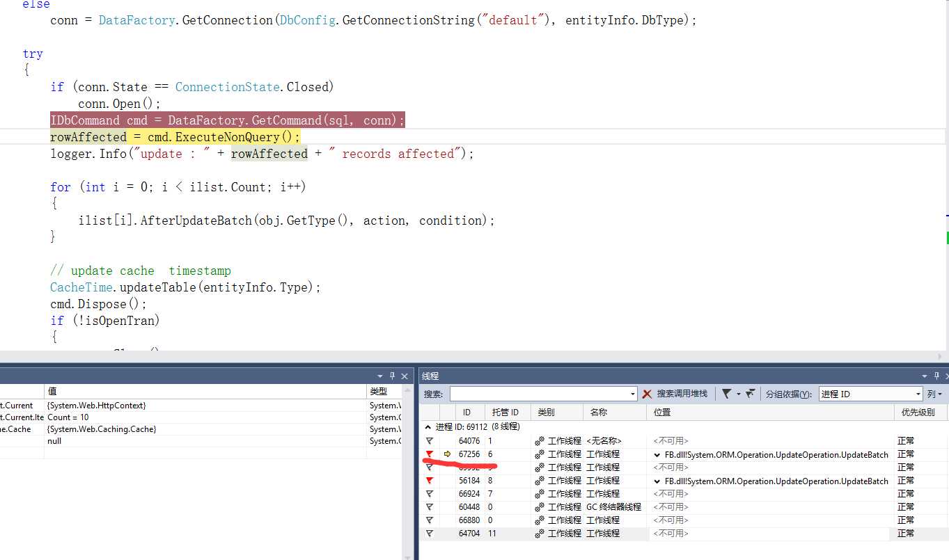Image resolution: width=949 pixels, height=560 pixels.
Task: Select value Count = 10
Action: (68, 417)
